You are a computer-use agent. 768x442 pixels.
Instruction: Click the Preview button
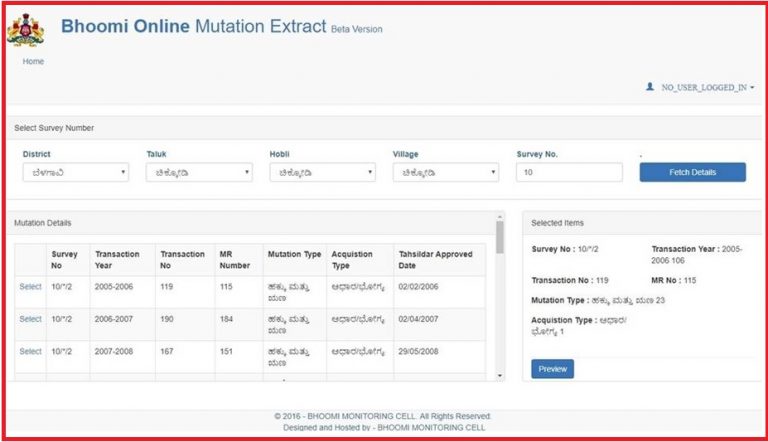pos(552,369)
